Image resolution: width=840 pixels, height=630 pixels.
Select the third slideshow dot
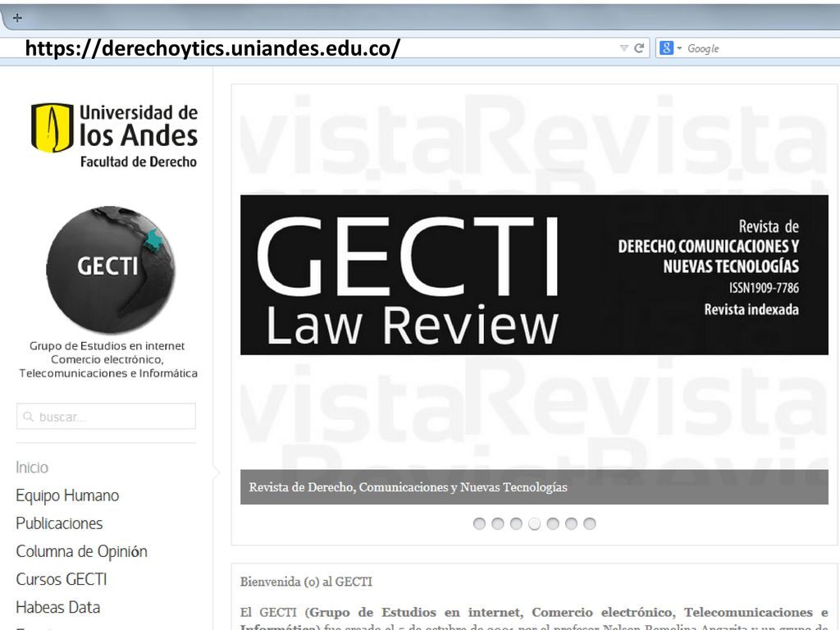pyautogui.click(x=516, y=523)
